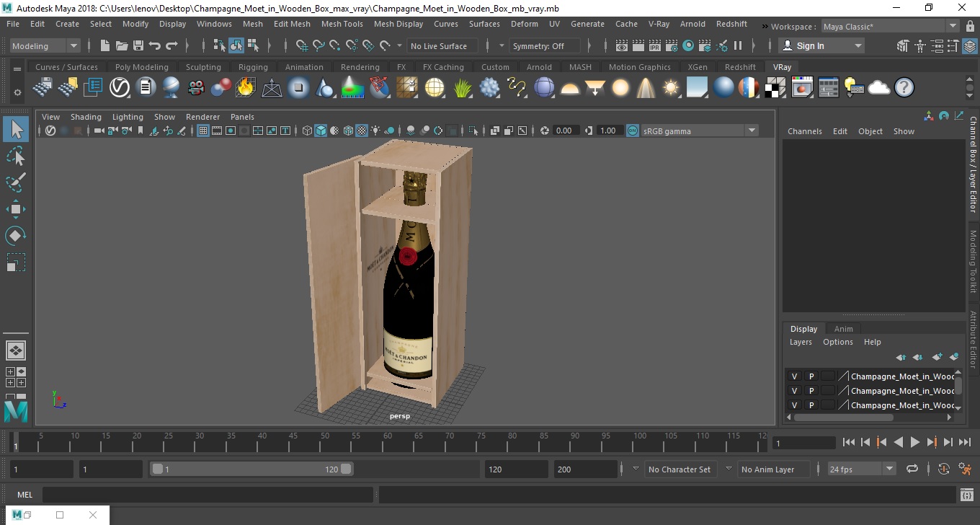The width and height of the screenshot is (980, 525).
Task: Open the layer editor Options menu
Action: (x=838, y=342)
